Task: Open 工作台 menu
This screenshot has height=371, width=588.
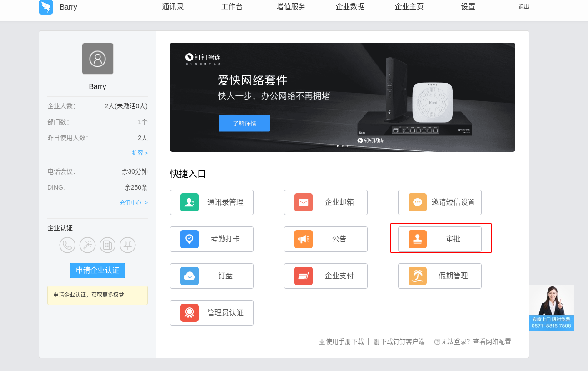Action: tap(232, 7)
